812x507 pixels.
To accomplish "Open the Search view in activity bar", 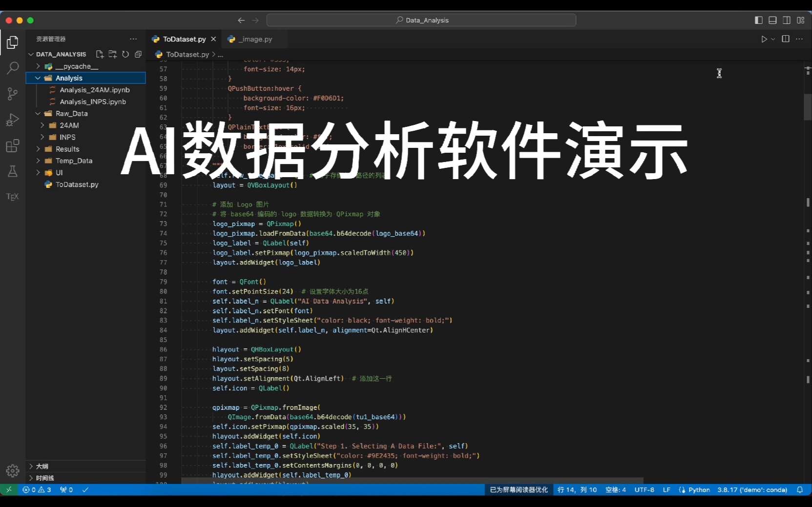I will click(x=13, y=68).
